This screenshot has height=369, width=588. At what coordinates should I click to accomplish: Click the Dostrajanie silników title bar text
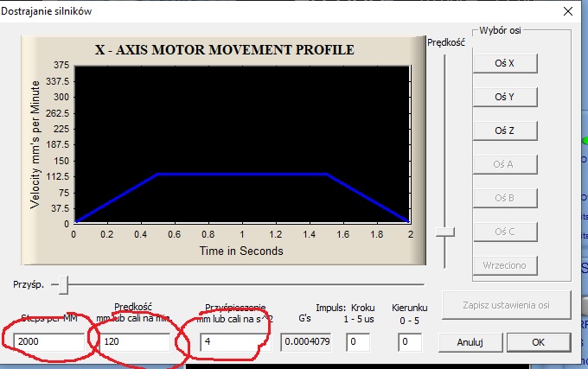(46, 11)
